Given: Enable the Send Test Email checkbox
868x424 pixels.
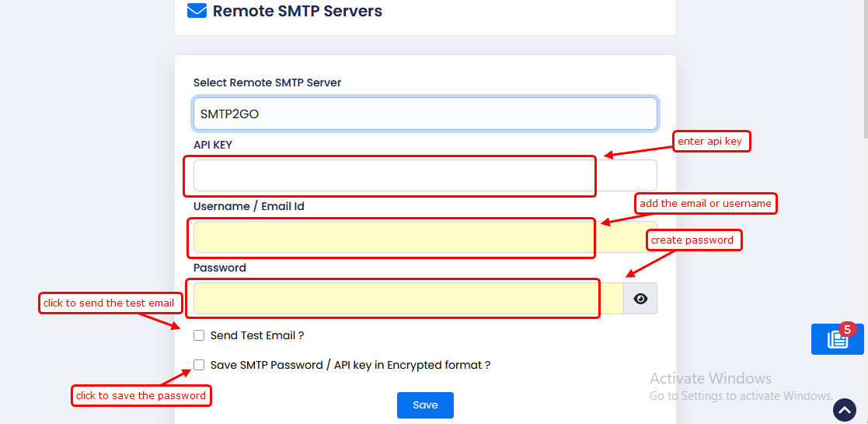Looking at the screenshot, I should (x=199, y=335).
